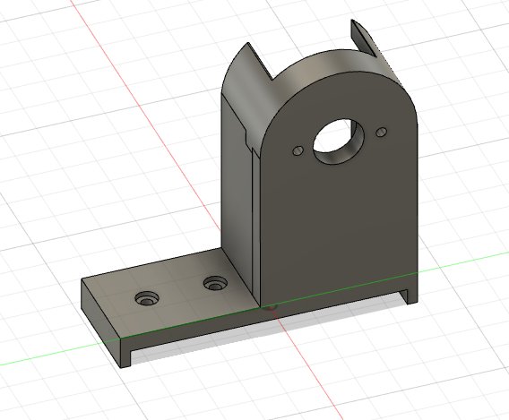Image resolution: width=509 pixels, height=420 pixels.
Task: Select the countersunk hole nearest the base plate end
Action: (147, 299)
